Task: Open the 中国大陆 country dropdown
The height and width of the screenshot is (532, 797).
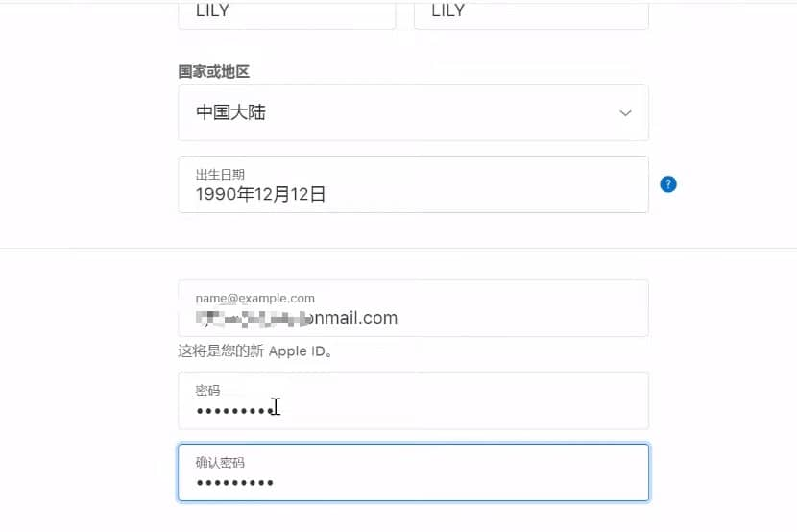Action: (x=413, y=112)
